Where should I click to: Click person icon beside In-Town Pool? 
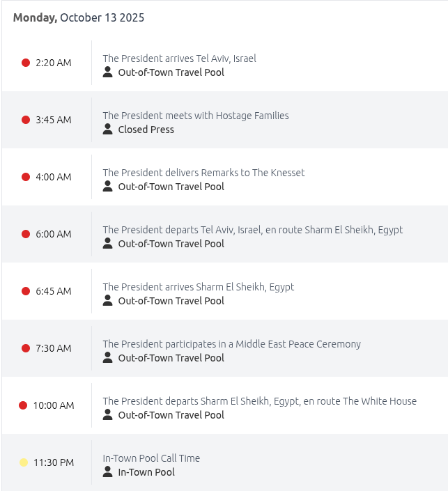108,471
